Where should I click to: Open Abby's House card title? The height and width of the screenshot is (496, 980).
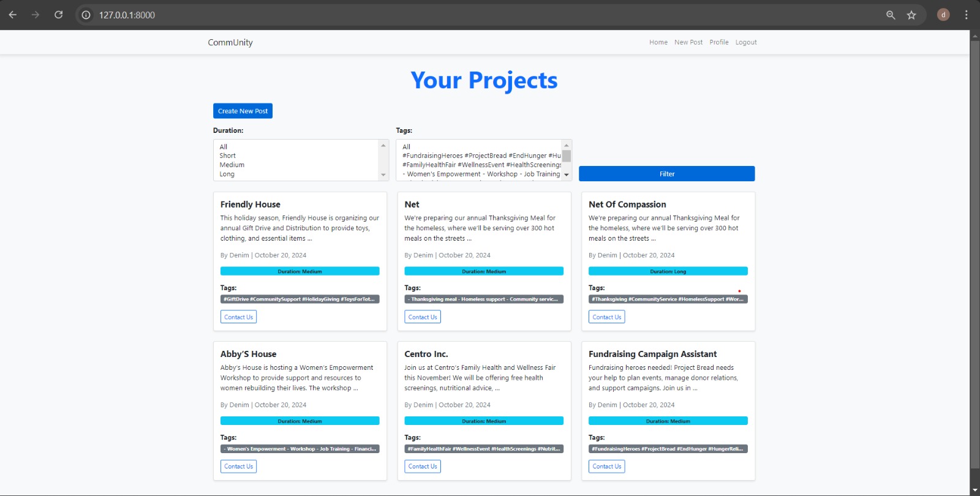pyautogui.click(x=248, y=354)
